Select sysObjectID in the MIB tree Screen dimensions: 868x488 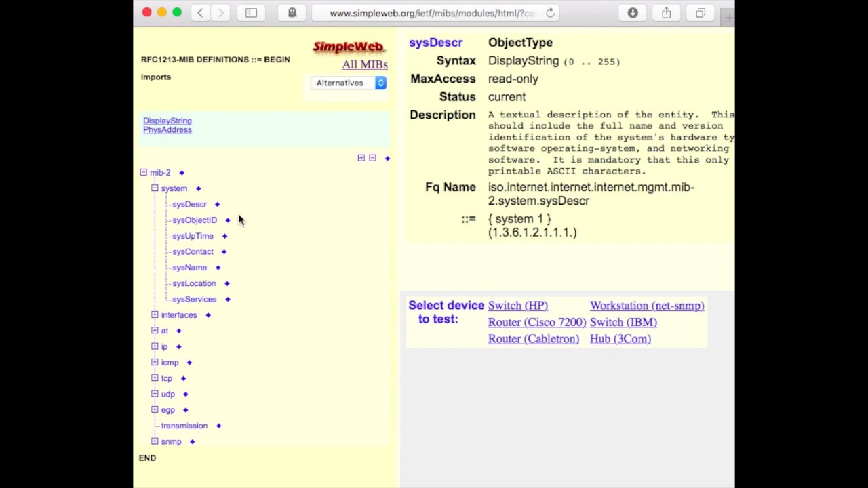tap(195, 220)
